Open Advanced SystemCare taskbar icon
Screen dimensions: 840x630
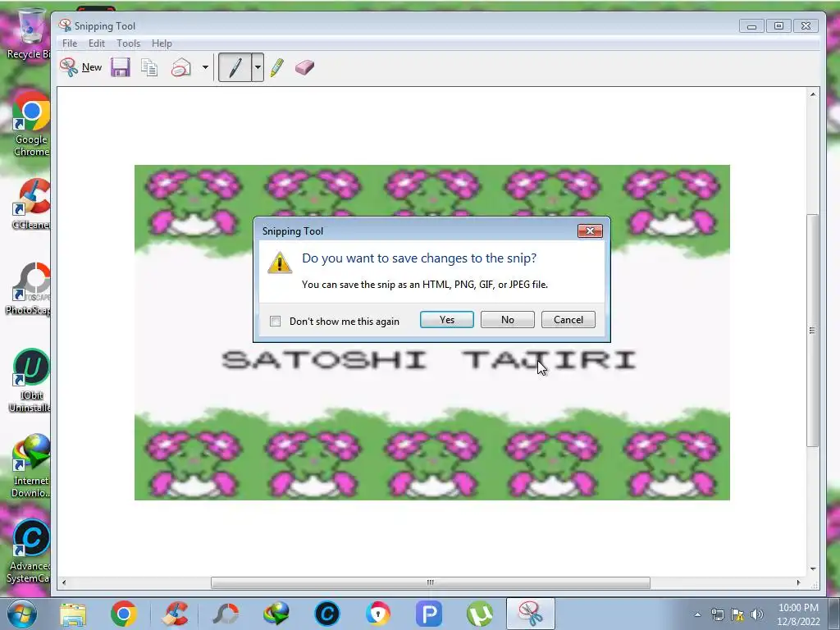327,614
